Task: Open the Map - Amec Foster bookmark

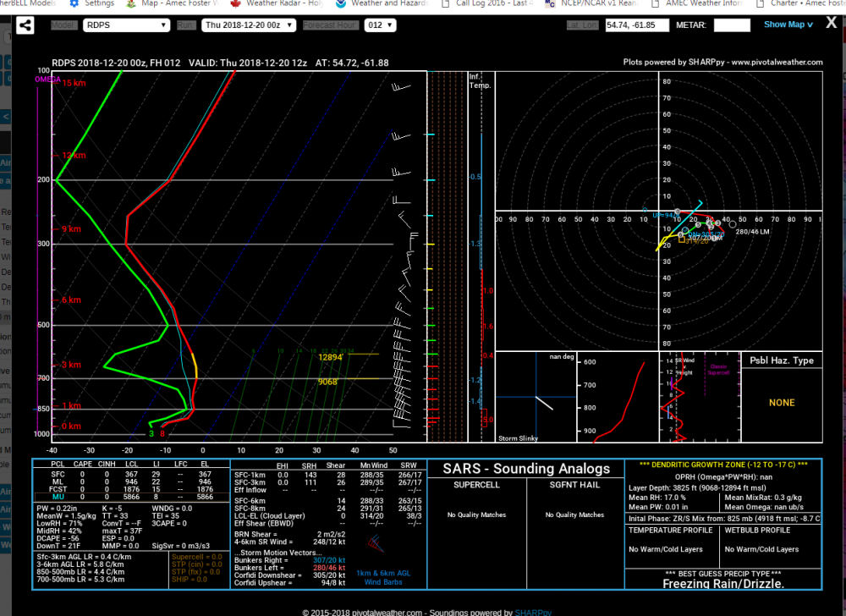Action: [173, 3]
